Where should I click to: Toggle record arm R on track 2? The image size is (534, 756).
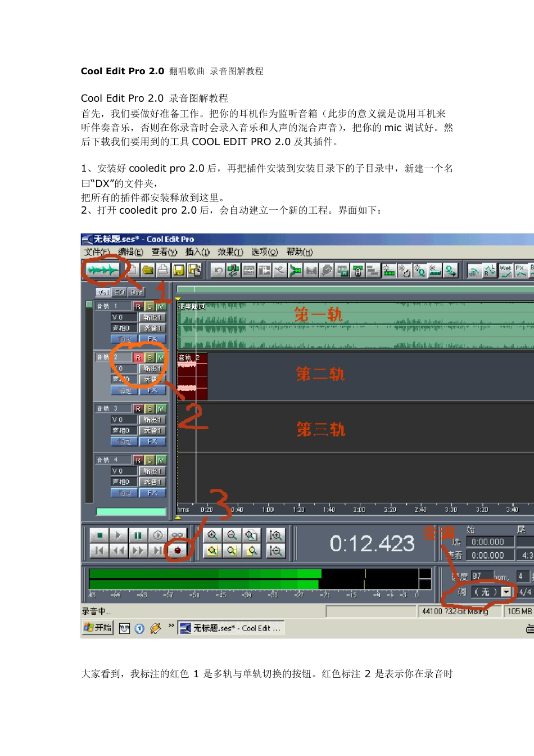click(138, 358)
